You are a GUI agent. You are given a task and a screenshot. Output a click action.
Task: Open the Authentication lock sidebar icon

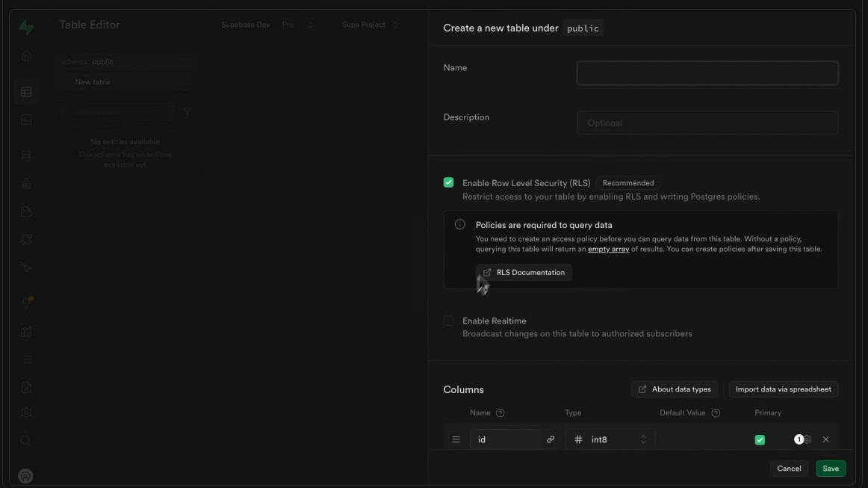click(x=26, y=184)
